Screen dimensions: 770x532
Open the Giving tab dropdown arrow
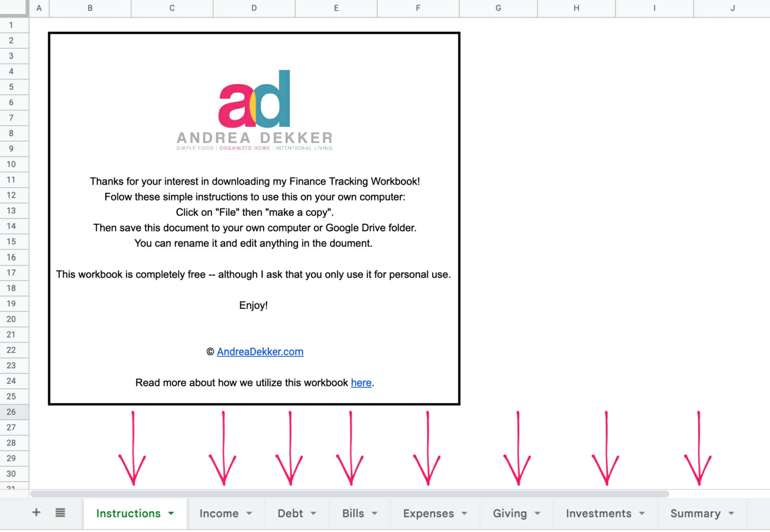tap(537, 513)
